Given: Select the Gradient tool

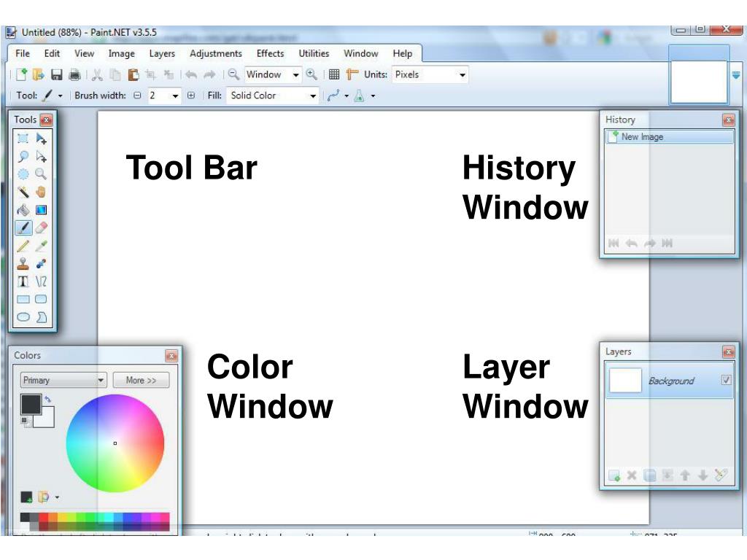Looking at the screenshot, I should coord(42,210).
